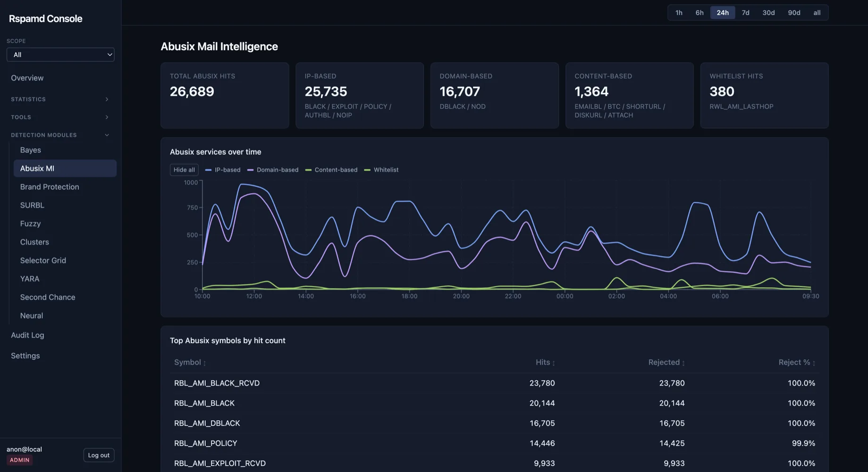Open the Second Chance module

tap(48, 297)
